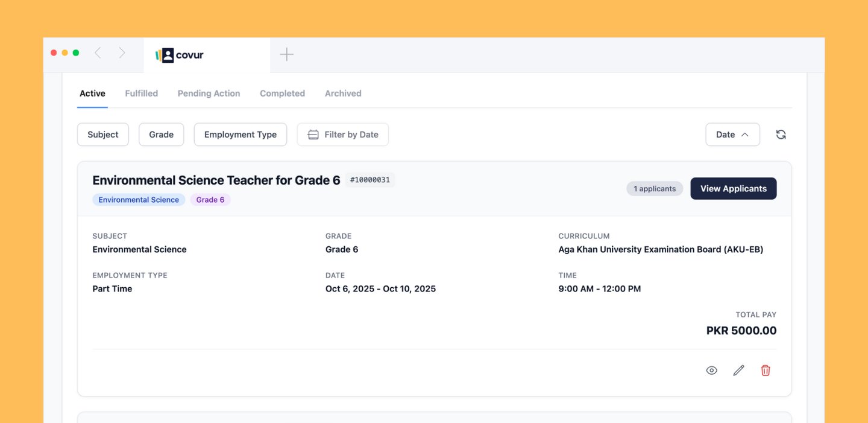
Task: Switch to the Active tab
Action: point(92,94)
